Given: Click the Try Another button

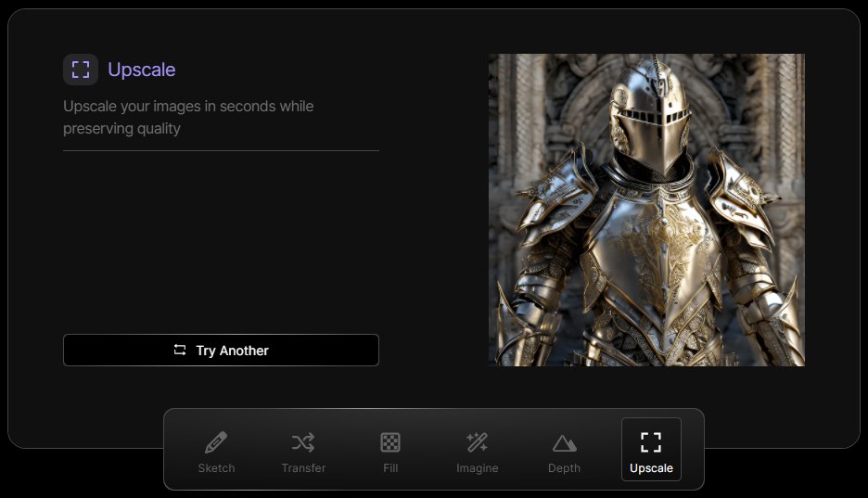Looking at the screenshot, I should (221, 351).
